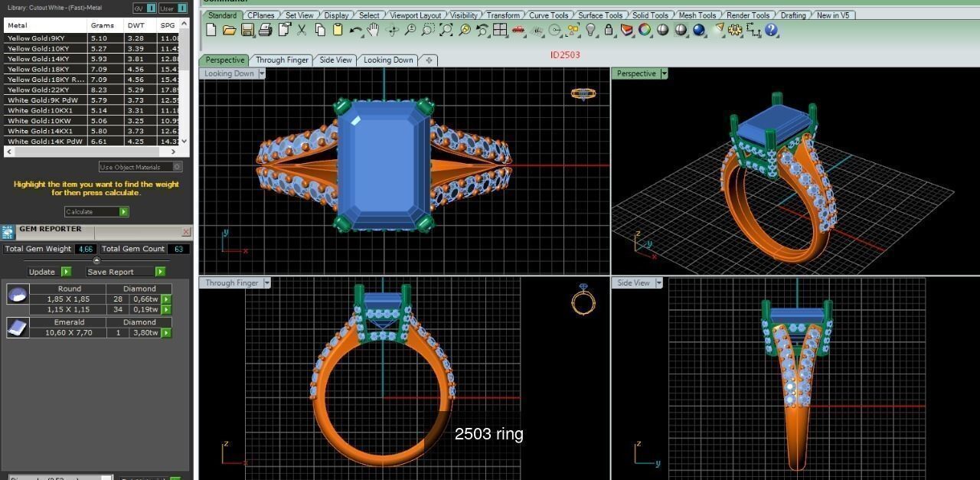Print using the printer icon

point(265,30)
